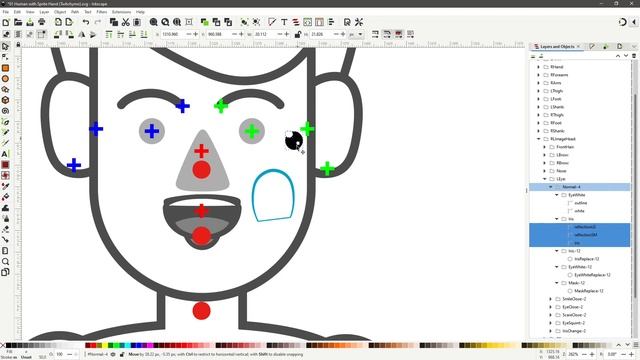Zoom to fit the drawing
Screen dimensions: 640x360
(165, 22)
